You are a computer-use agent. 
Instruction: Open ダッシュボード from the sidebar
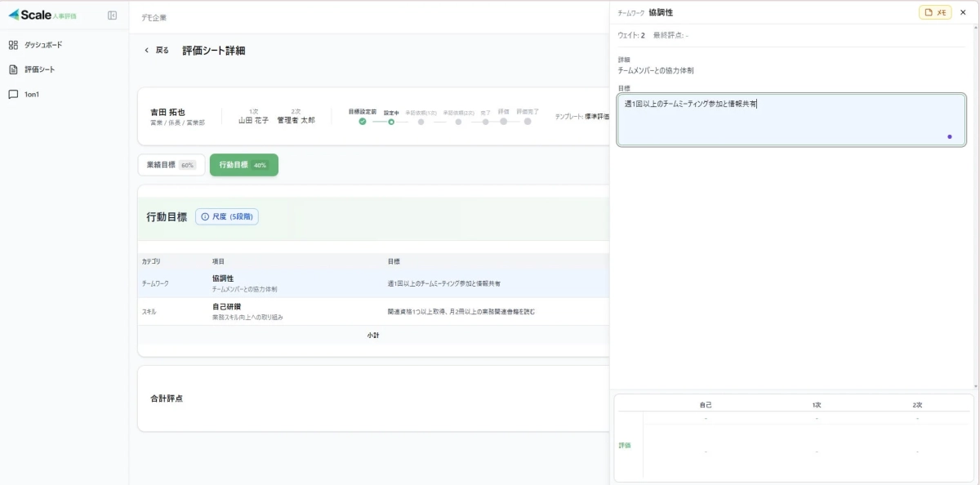click(x=42, y=45)
